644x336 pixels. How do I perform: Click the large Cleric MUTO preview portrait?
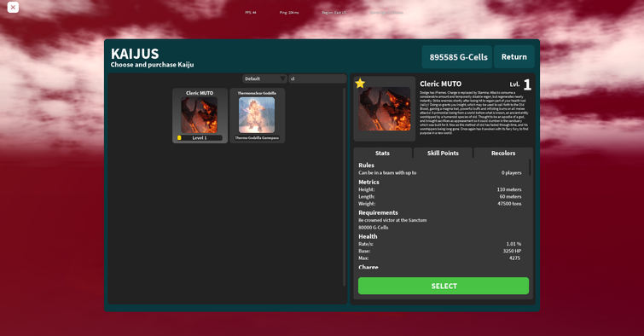385,109
